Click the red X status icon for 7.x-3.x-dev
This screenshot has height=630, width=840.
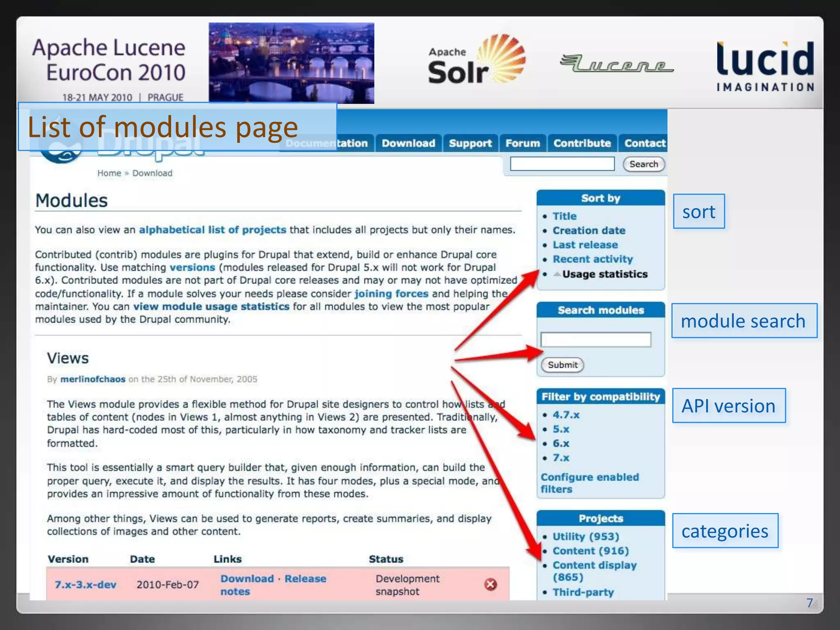(491, 584)
